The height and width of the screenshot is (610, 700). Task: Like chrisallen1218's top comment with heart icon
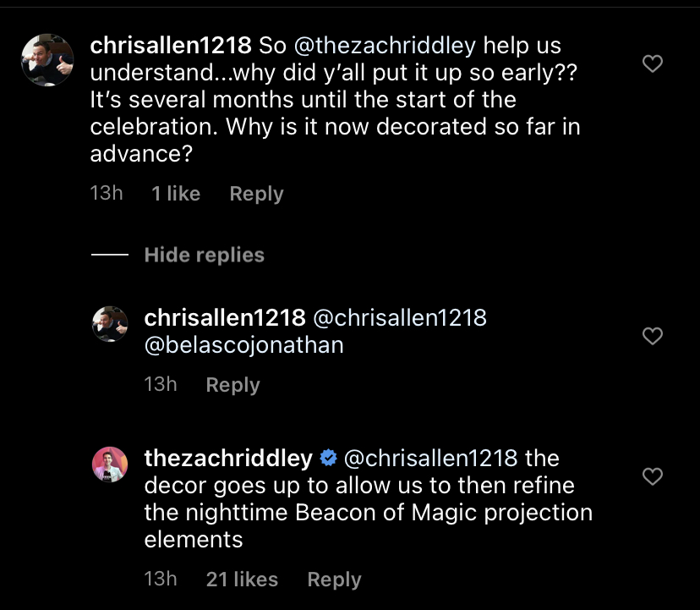[652, 63]
